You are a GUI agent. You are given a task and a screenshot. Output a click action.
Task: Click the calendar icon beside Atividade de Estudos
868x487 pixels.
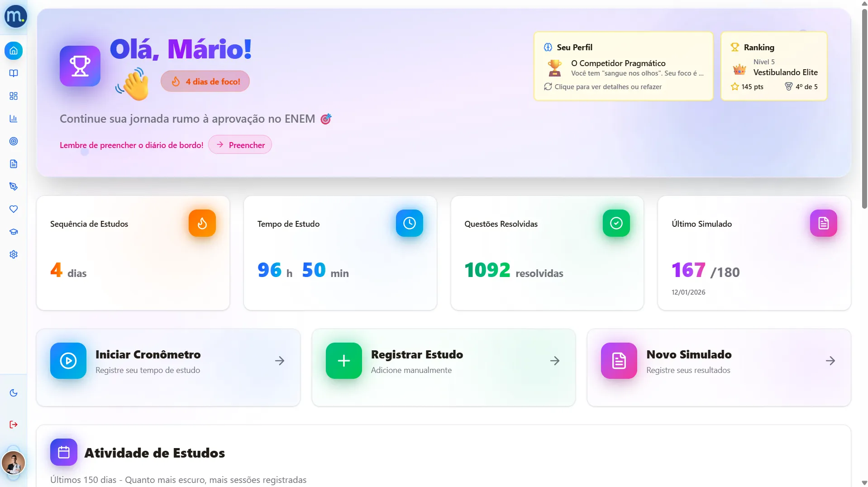tap(64, 452)
